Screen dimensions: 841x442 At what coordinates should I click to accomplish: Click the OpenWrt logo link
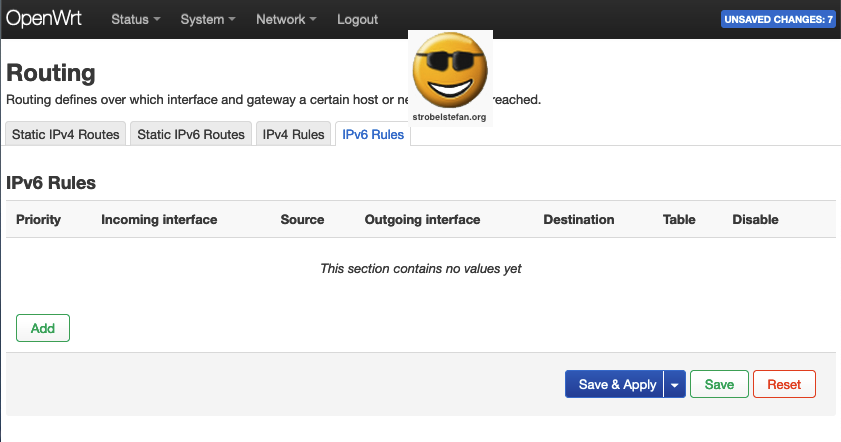pyautogui.click(x=44, y=19)
